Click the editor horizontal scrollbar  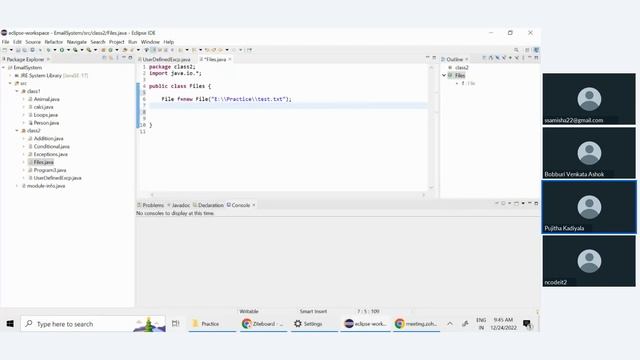coord(288,195)
